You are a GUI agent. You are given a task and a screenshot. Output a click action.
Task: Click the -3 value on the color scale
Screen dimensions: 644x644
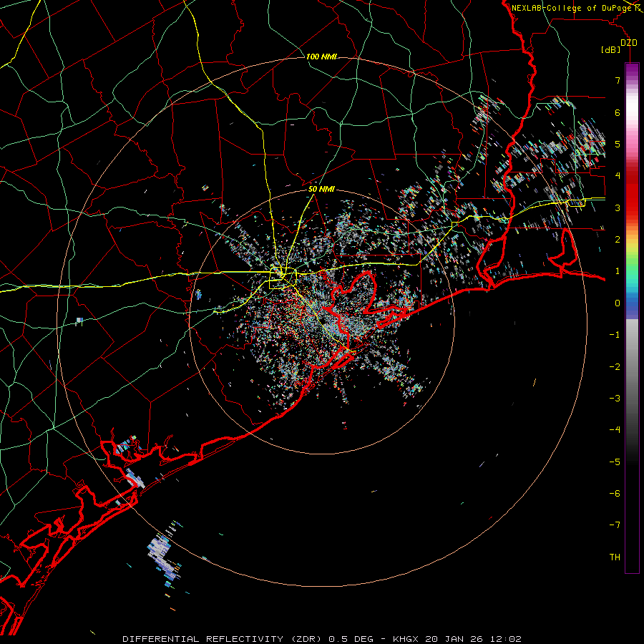pyautogui.click(x=615, y=399)
